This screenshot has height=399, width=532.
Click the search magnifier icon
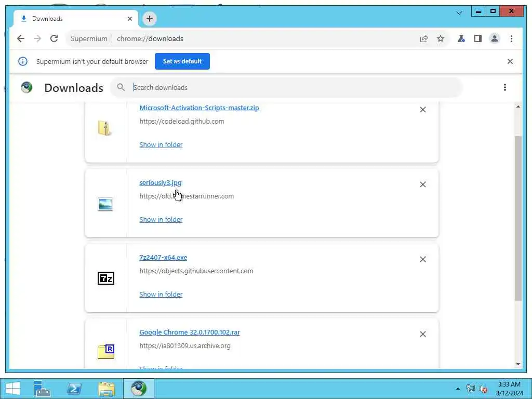coord(121,87)
